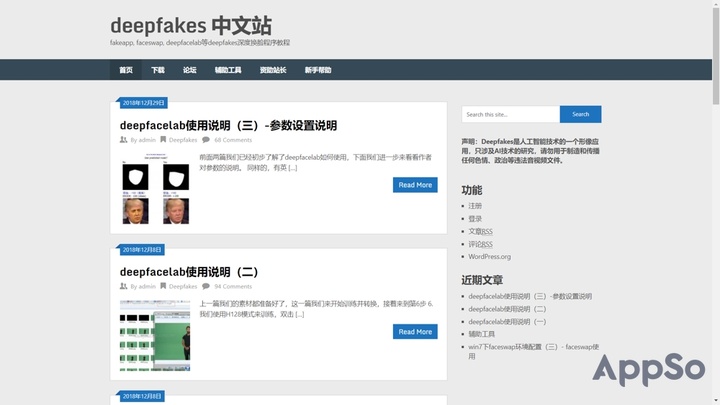Screen dimensions: 720x405
Task: Click the page's vertical scrollbar thumb
Action: [x=715, y=50]
